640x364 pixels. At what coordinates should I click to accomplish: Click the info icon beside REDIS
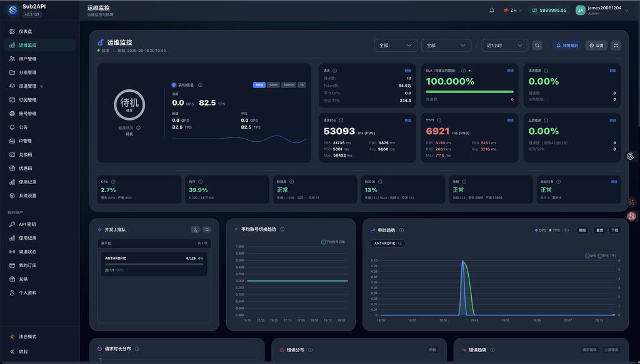point(380,182)
